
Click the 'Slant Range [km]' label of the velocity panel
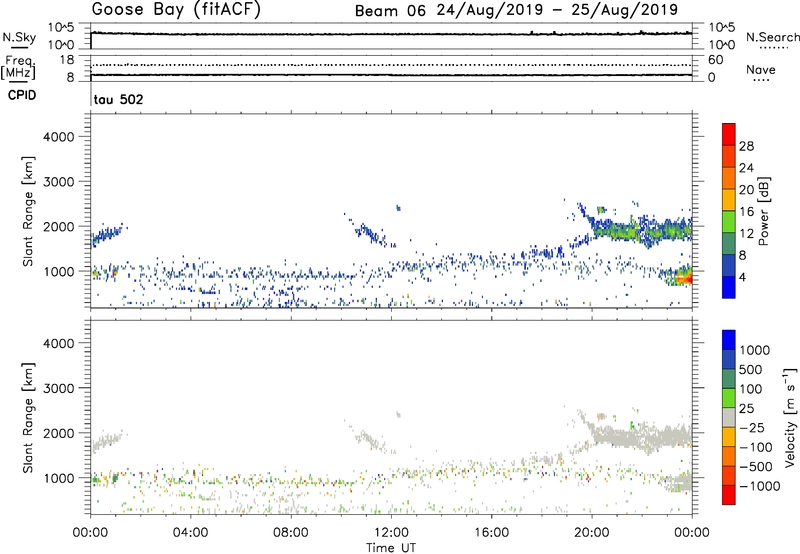tap(28, 417)
